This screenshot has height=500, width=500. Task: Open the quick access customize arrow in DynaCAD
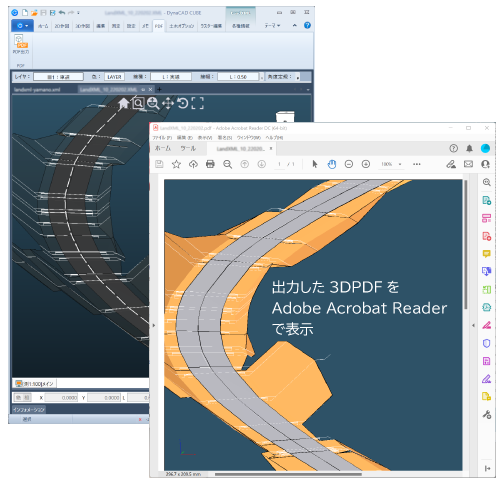click(78, 13)
